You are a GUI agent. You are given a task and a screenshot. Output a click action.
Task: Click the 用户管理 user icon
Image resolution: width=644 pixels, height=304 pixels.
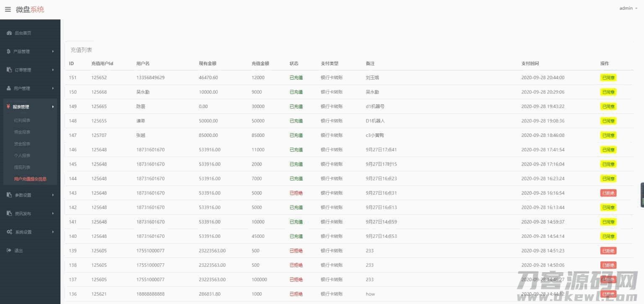(9, 88)
